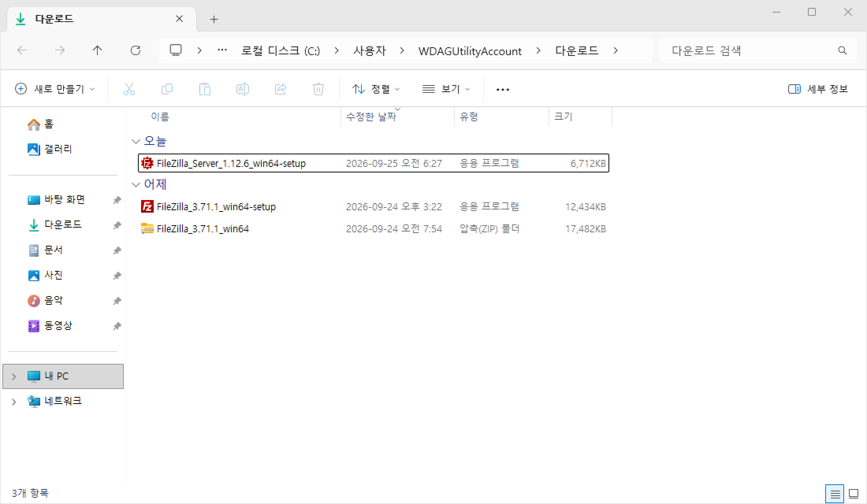Screen dimensions: 867x504
Task: Select 내 PC in the sidebar
Action: pos(63,376)
